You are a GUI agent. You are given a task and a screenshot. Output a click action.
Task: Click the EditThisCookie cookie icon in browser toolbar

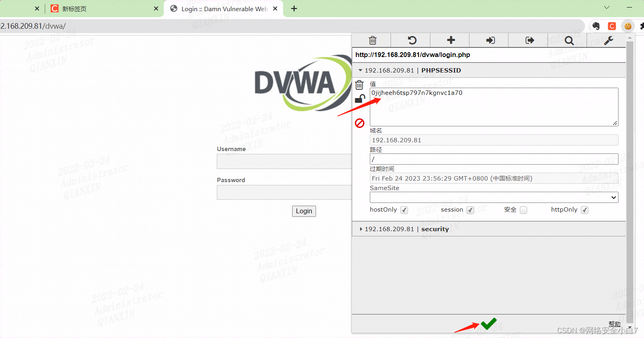click(628, 26)
